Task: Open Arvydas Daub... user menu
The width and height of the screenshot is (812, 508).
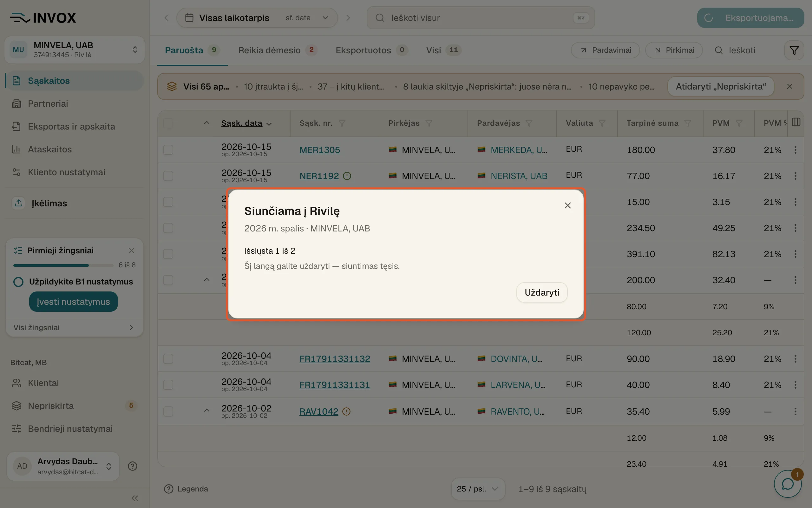Action: pyautogui.click(x=63, y=466)
